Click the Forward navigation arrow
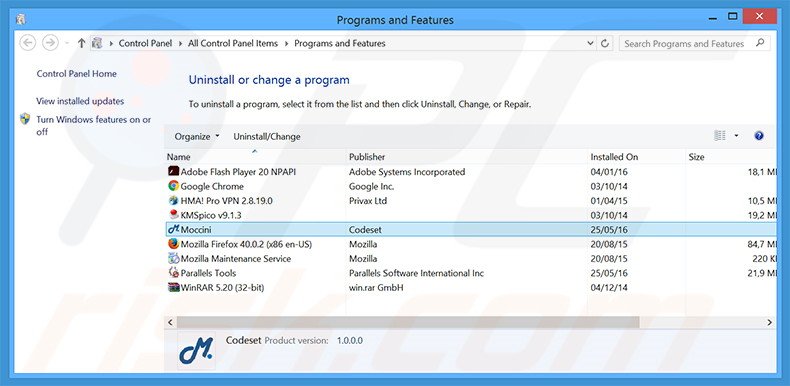 pos(50,43)
